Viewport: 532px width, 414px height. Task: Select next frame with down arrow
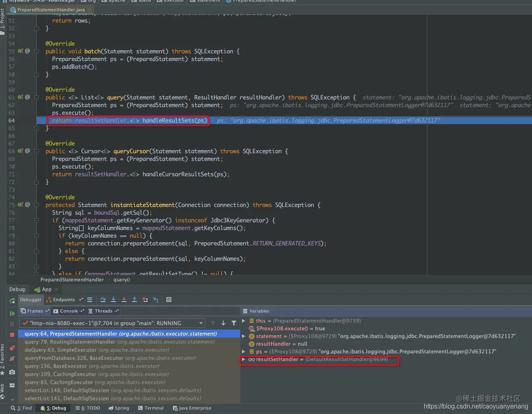223,323
